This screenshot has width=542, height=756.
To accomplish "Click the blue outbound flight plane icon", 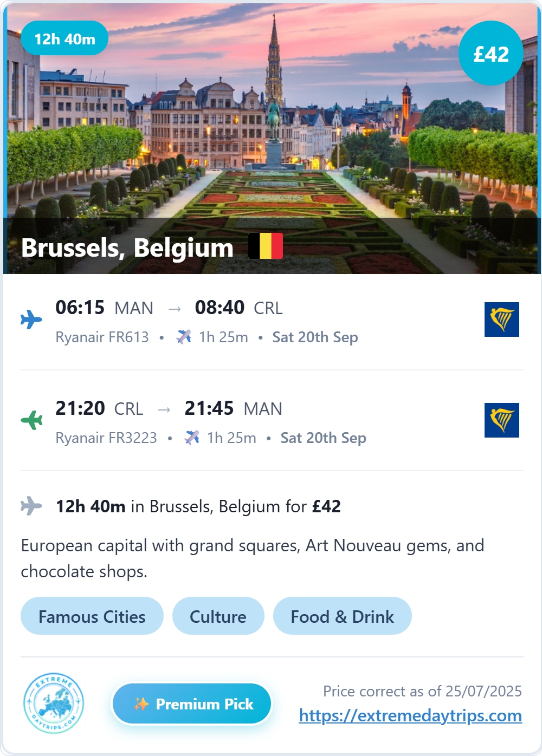I will pyautogui.click(x=31, y=320).
